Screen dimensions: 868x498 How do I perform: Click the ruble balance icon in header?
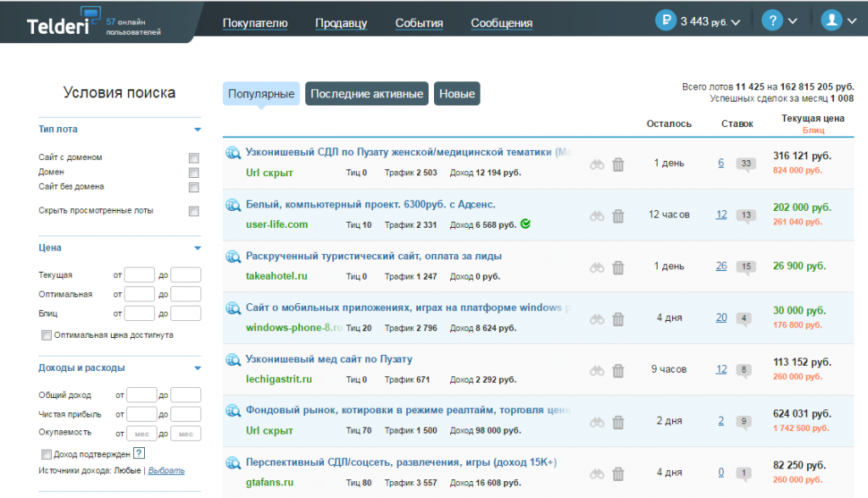coord(666,21)
